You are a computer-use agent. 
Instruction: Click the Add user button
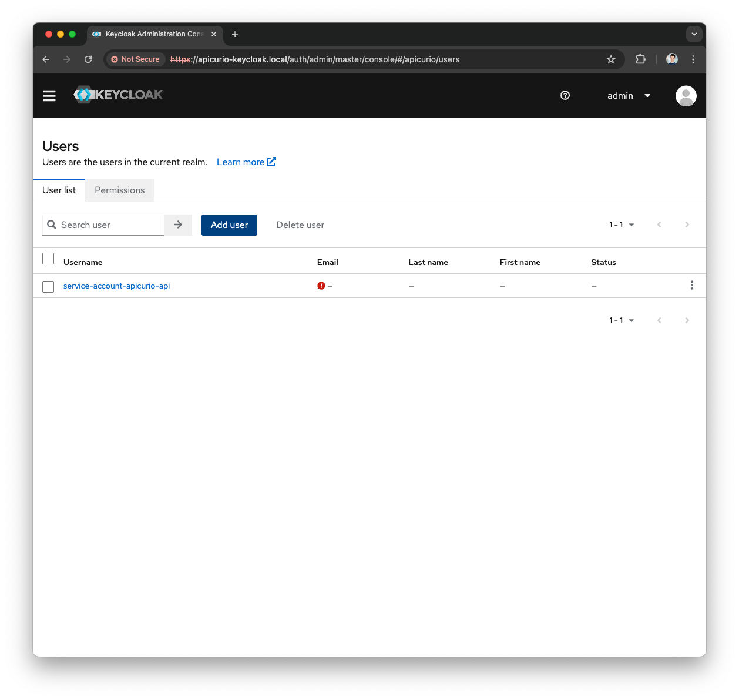coord(229,225)
